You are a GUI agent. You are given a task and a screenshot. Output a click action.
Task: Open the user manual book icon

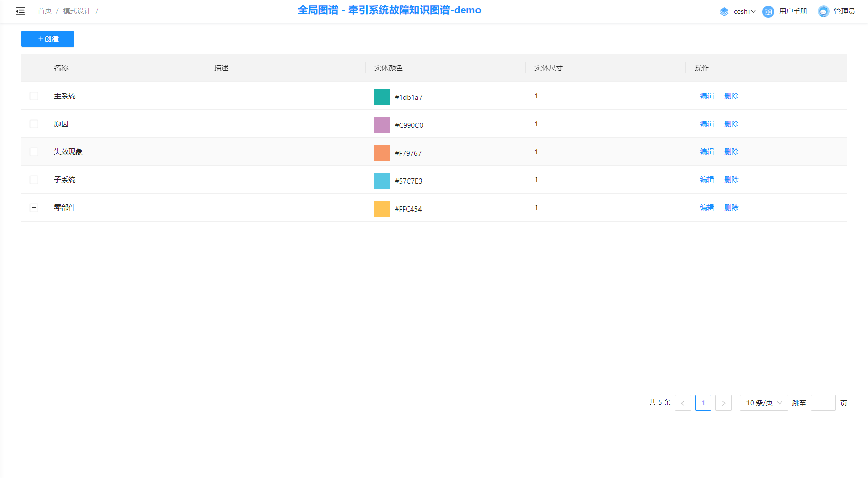pos(768,11)
